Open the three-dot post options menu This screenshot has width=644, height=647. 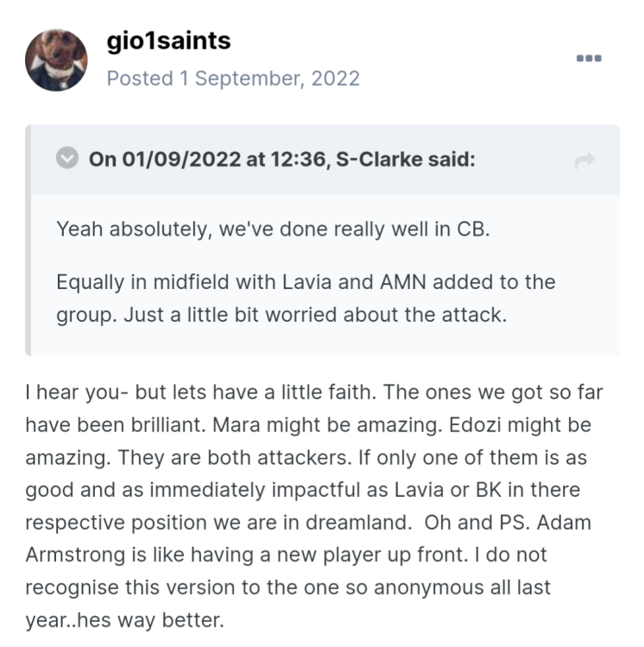[x=588, y=59]
